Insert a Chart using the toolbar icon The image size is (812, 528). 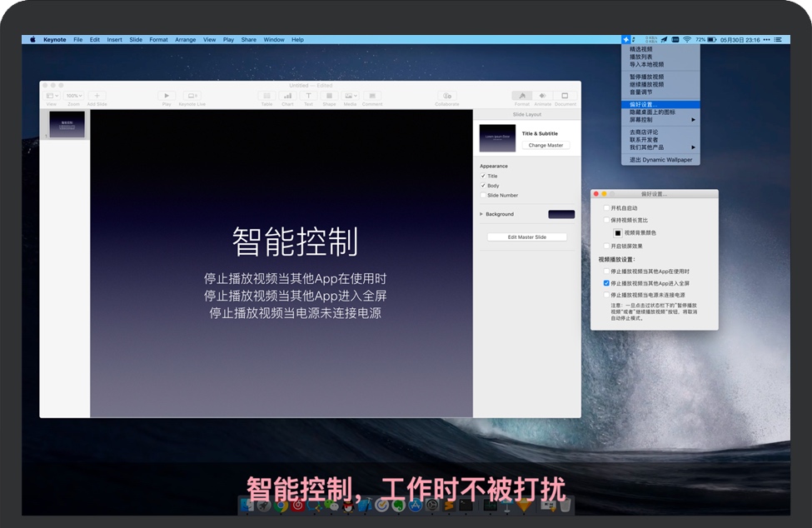287,97
